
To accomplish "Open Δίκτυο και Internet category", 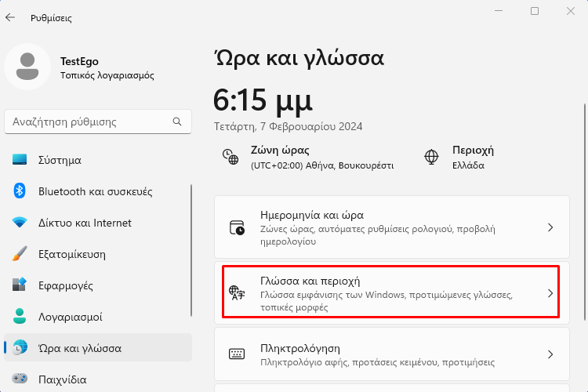I will tap(97, 223).
